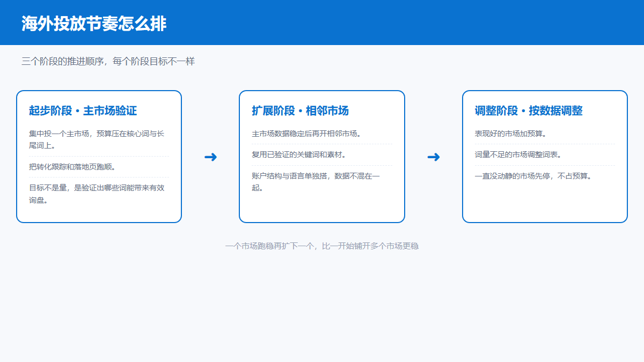Select the line 一直没动静的市场先停

[514, 176]
